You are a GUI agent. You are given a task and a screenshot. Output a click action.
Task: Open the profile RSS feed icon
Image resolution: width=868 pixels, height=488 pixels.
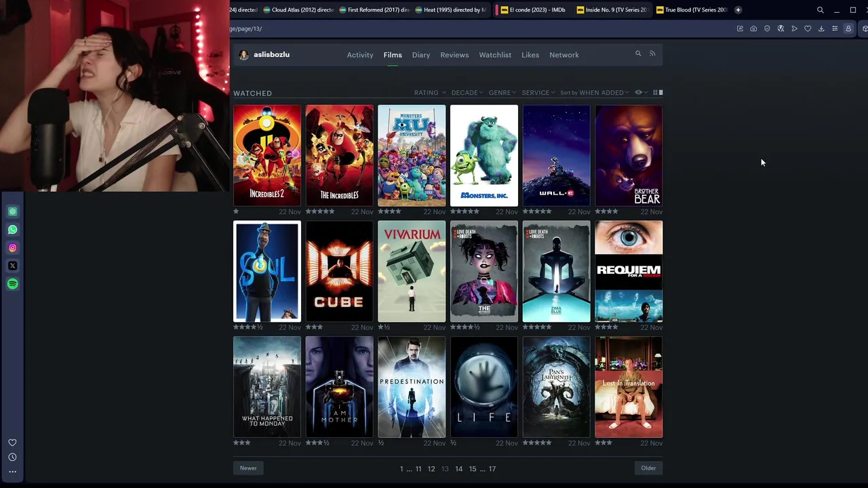click(x=652, y=54)
